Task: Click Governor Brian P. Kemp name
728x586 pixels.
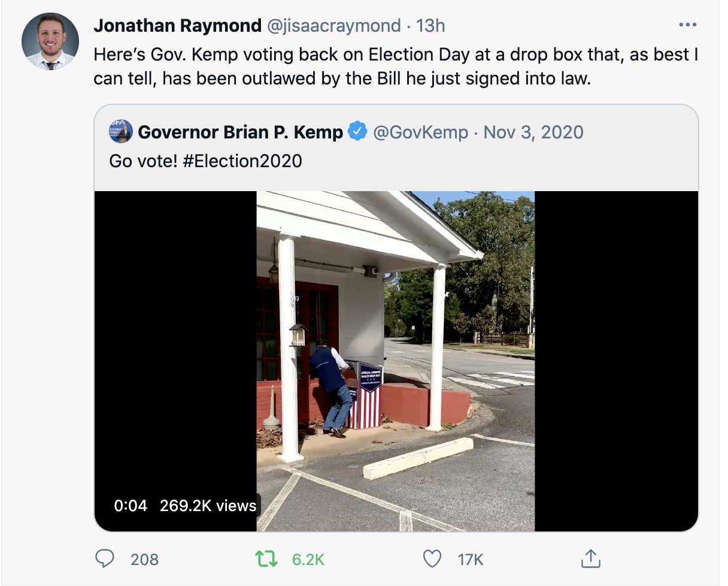Action: tap(241, 132)
